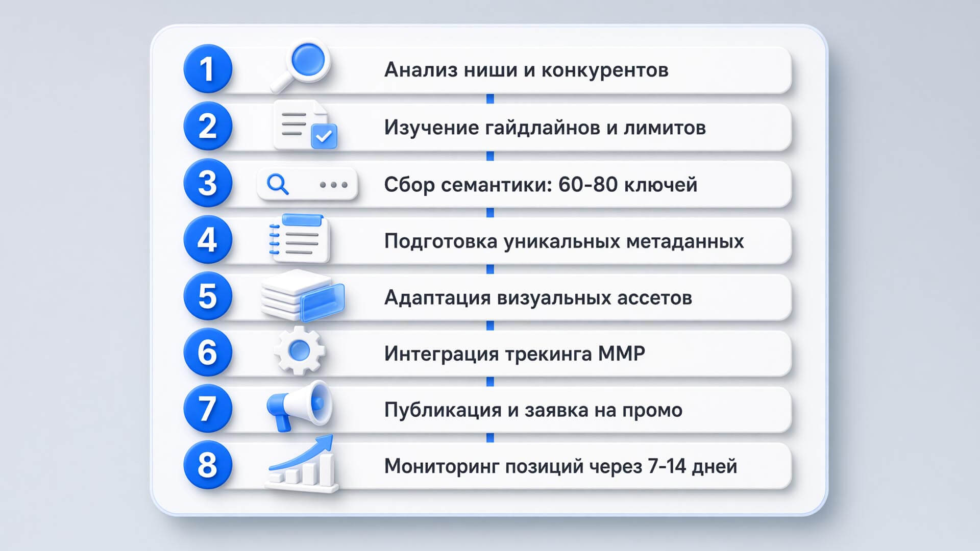980x551 pixels.
Task: Select 'Сбор семантики: 60-80 ключей' text
Action: tap(541, 184)
